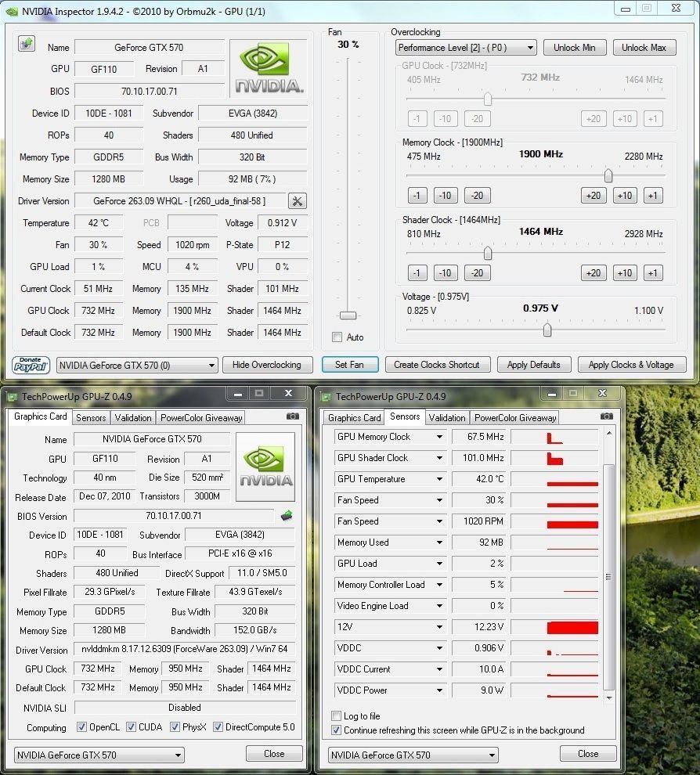The image size is (700, 775).
Task: Toggle Continue refreshing in background checkbox
Action: coord(336,730)
